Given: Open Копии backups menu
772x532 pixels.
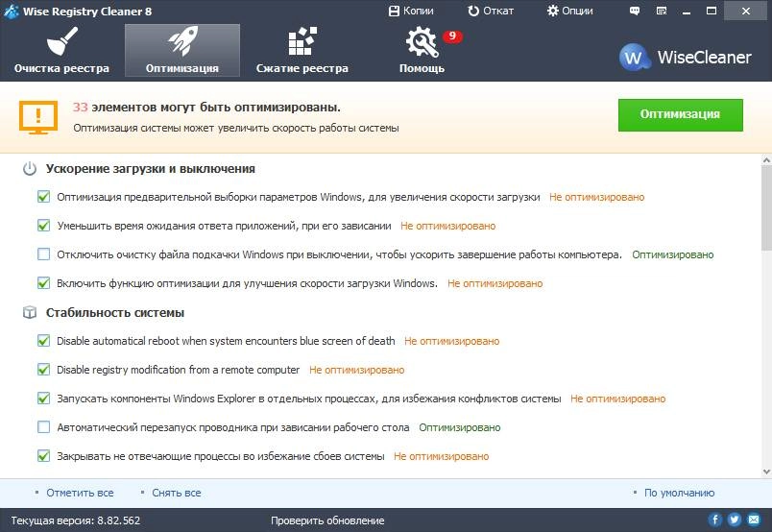Looking at the screenshot, I should point(411,11).
